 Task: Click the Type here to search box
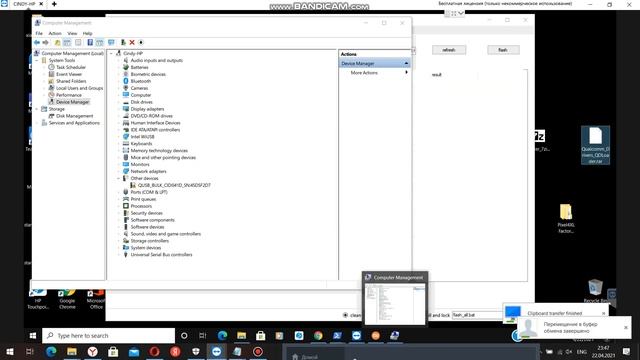[x=109, y=336]
